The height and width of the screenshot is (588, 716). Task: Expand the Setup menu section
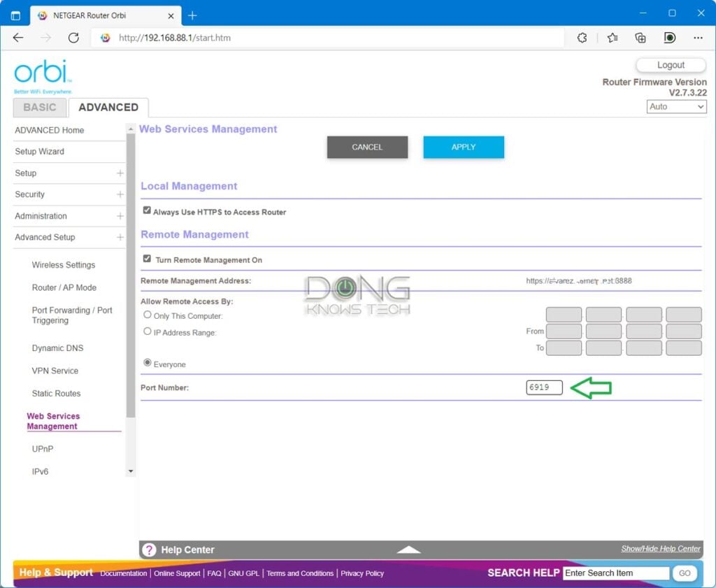click(120, 173)
